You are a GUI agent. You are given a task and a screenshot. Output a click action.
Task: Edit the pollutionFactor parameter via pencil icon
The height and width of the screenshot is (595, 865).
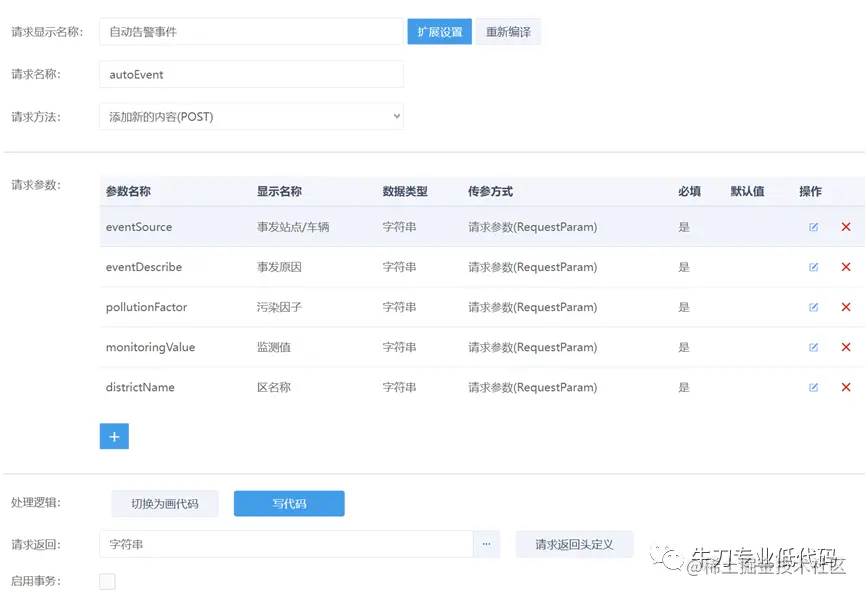click(x=813, y=307)
